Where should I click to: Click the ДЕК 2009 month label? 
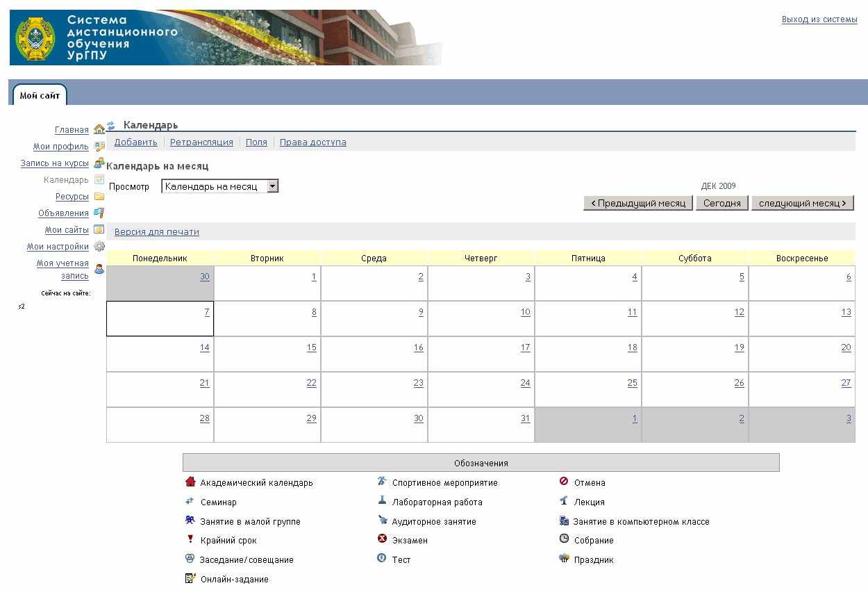(x=719, y=186)
